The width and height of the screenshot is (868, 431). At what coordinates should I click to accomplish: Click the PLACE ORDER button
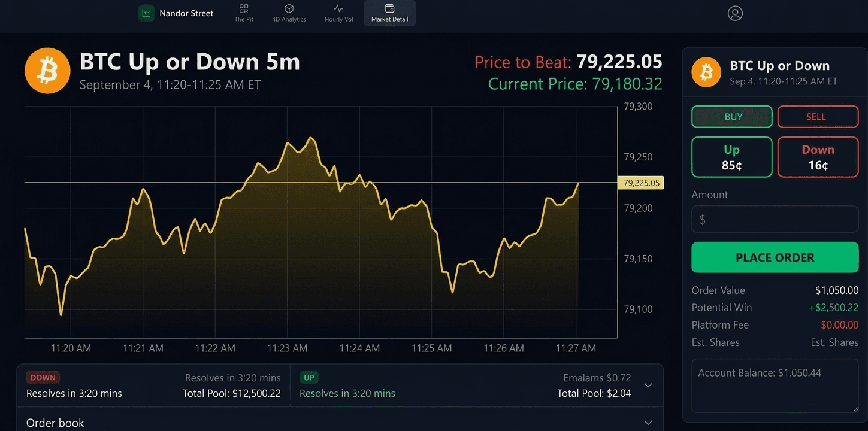pos(775,257)
